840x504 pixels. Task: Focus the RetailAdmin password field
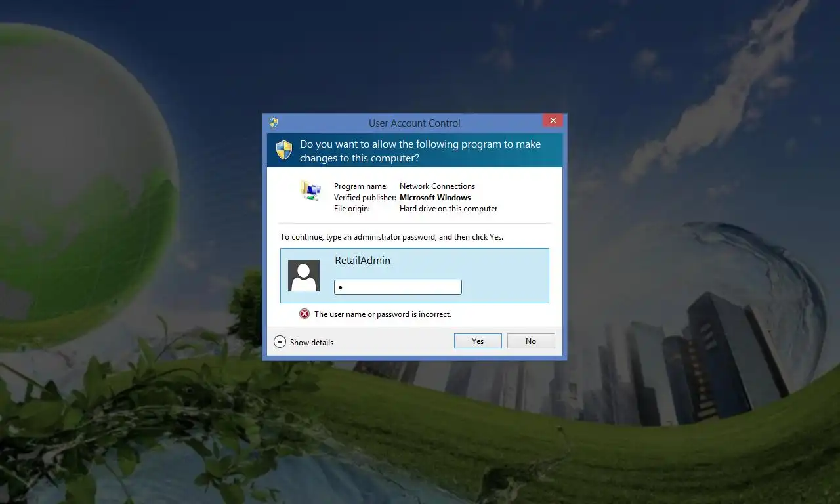coord(398,287)
